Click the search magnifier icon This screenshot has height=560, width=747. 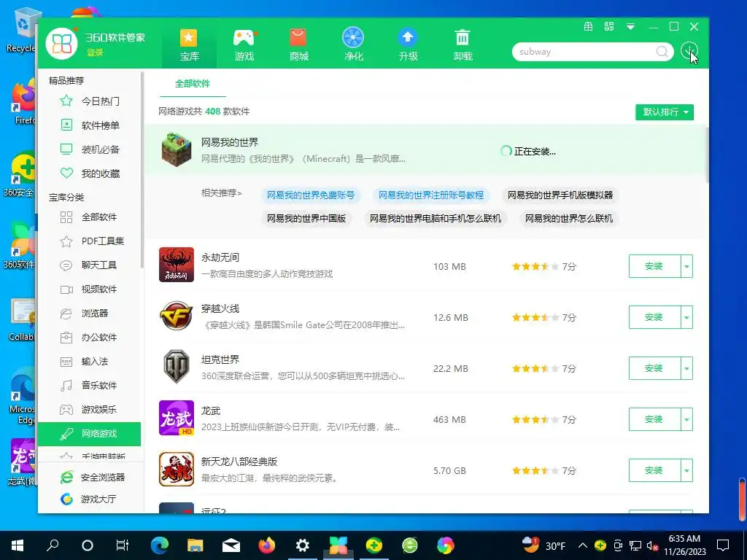click(x=662, y=52)
